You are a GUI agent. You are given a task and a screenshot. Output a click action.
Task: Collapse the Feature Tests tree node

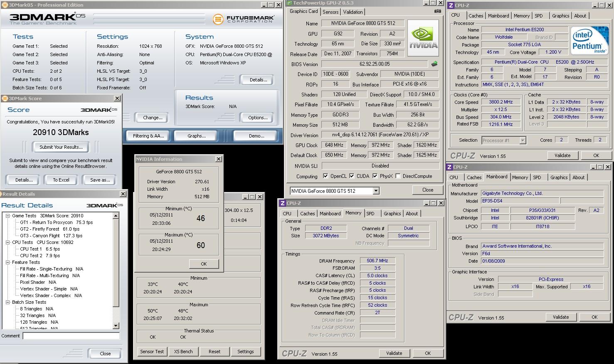(8, 262)
